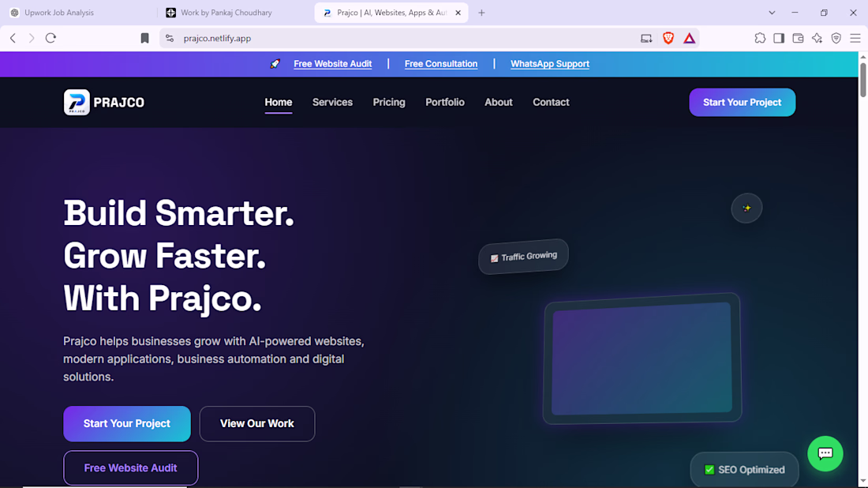Open About in site navigation
Screen dimensions: 868x488
point(499,103)
